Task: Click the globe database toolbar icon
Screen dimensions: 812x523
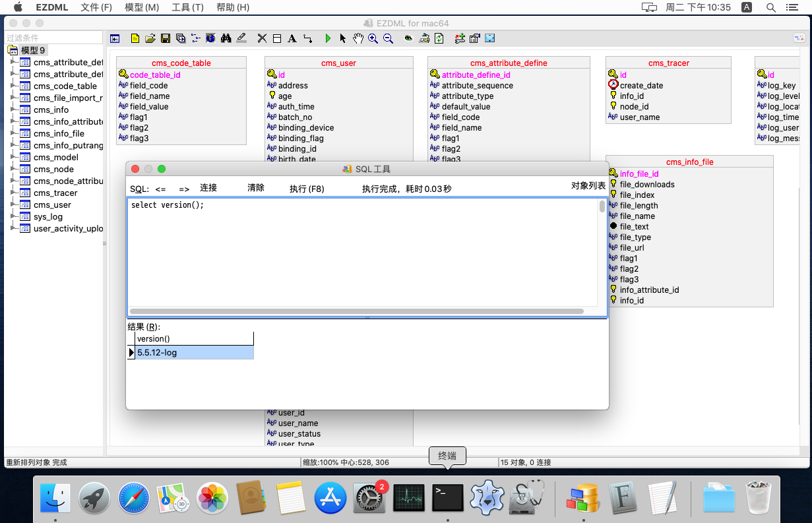Action: pyautogui.click(x=211, y=39)
